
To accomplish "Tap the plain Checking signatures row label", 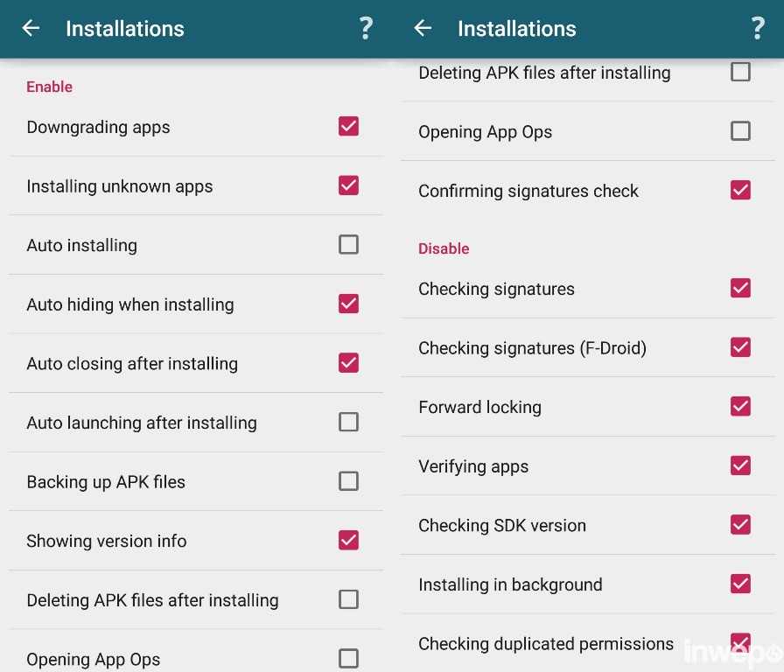I will 496,289.
